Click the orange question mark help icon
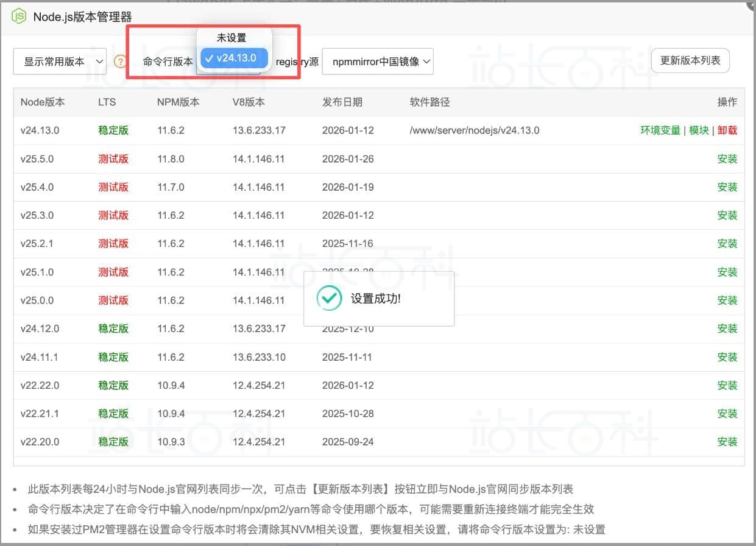 pos(120,62)
